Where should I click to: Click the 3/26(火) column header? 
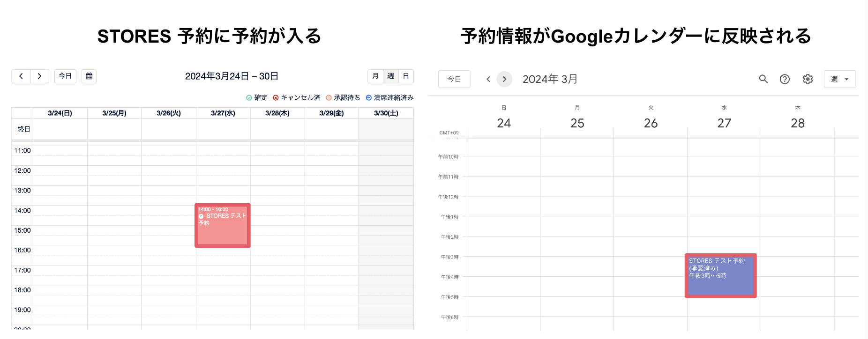[x=169, y=113]
